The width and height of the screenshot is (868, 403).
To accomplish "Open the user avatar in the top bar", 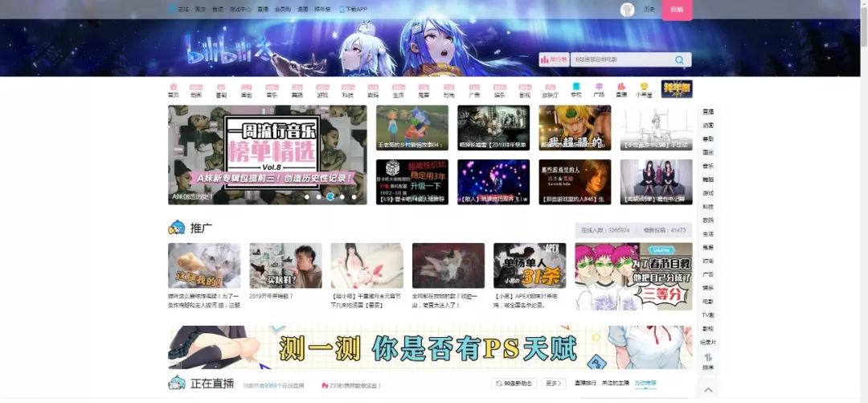I will (627, 10).
